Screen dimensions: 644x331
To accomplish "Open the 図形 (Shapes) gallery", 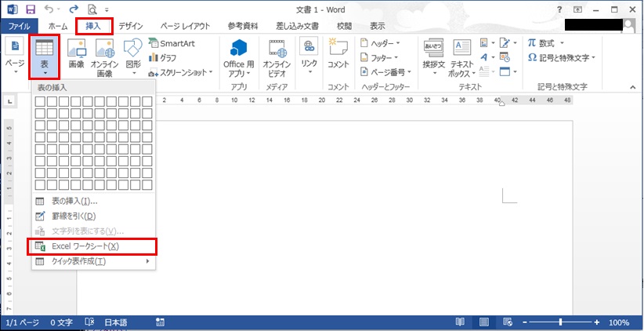I will (x=132, y=56).
